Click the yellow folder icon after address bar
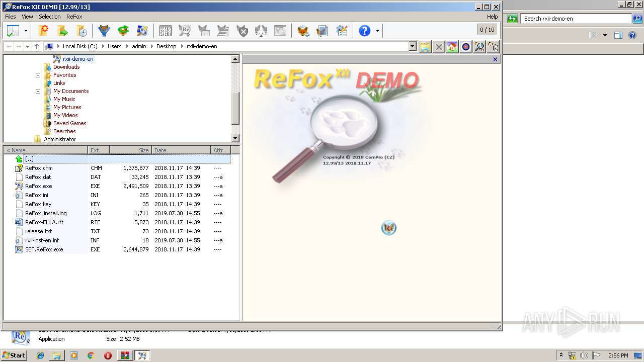The width and height of the screenshot is (644, 362). [x=425, y=47]
